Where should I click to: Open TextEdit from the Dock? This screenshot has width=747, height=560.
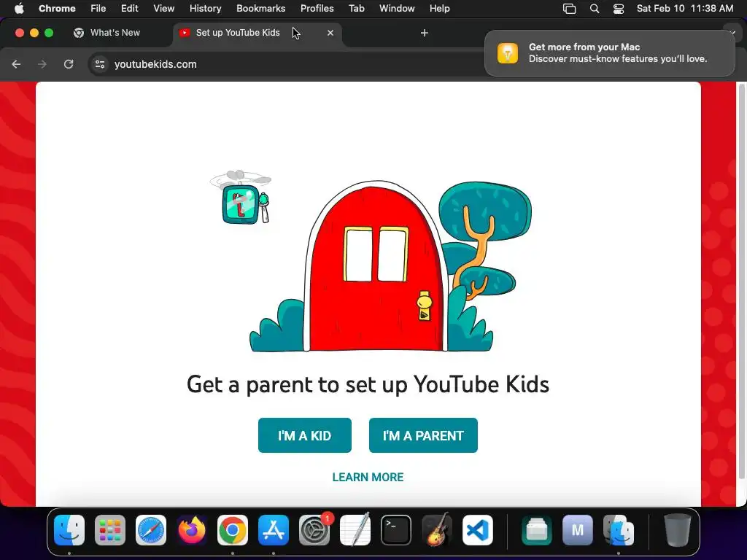coord(355,530)
